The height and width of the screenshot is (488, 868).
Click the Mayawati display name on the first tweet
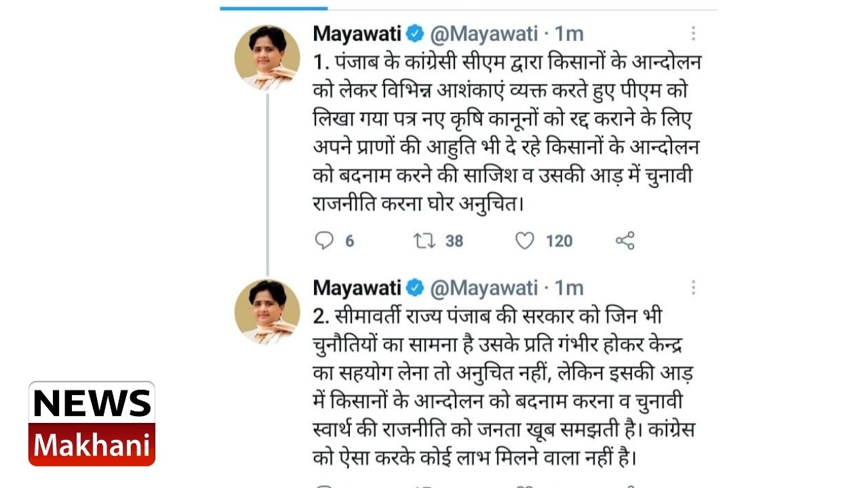coord(357,33)
